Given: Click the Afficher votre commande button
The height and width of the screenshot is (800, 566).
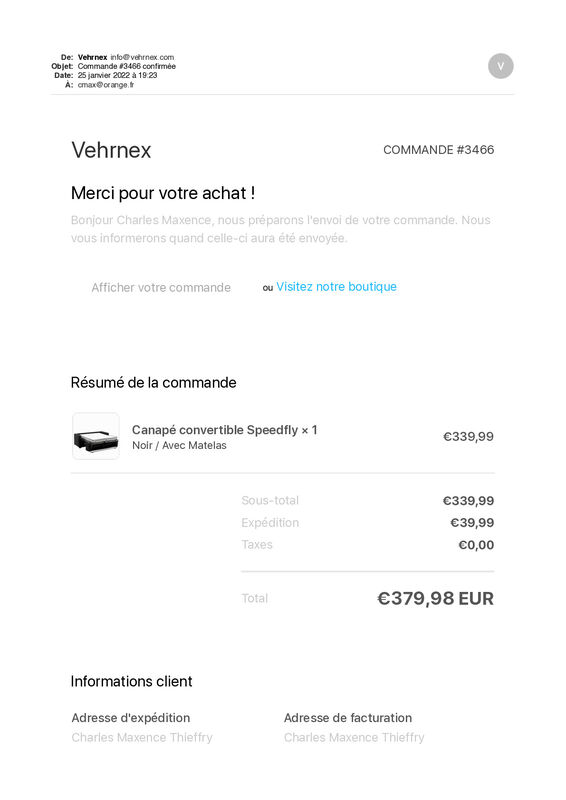Looking at the screenshot, I should 161,287.
